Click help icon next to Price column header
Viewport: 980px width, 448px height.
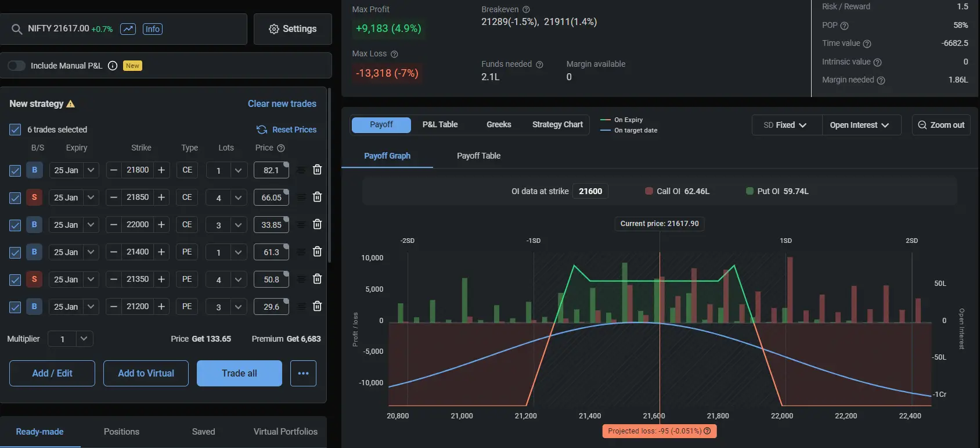(x=281, y=148)
